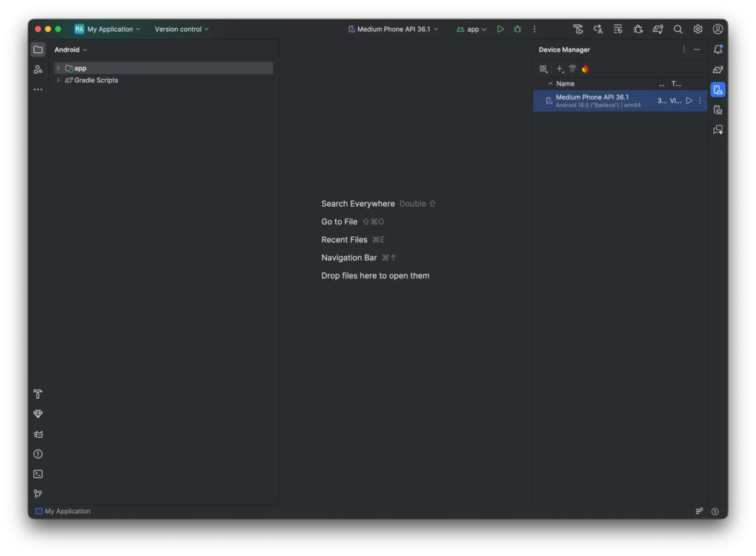Open the Terminal tool window
The height and width of the screenshot is (556, 756).
pyautogui.click(x=38, y=473)
